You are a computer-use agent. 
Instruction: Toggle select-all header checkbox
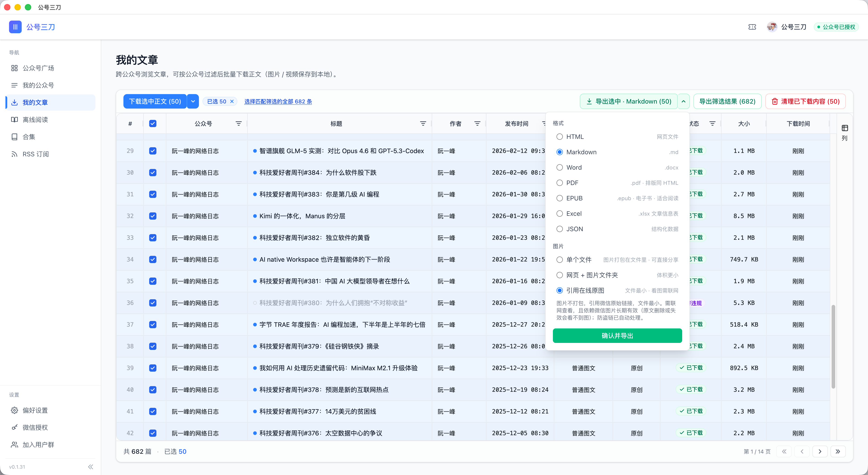click(153, 124)
